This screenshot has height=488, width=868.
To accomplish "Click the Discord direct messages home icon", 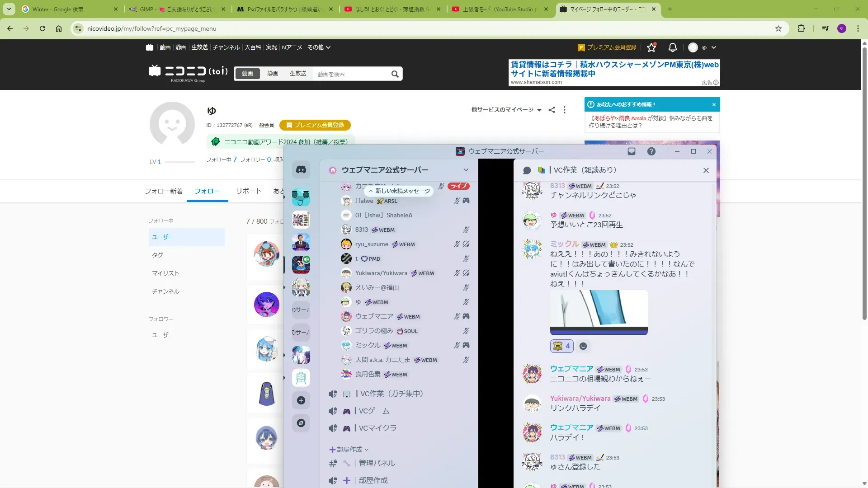I will (301, 170).
